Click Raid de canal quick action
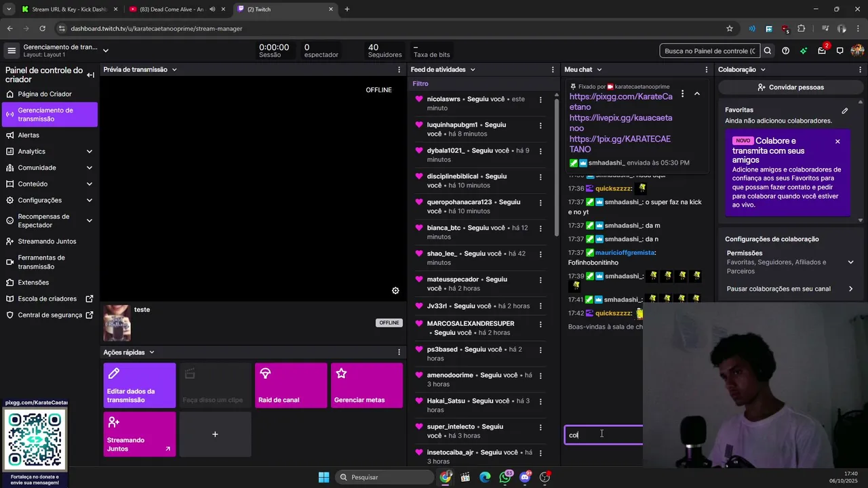The height and width of the screenshot is (488, 868). [x=291, y=385]
